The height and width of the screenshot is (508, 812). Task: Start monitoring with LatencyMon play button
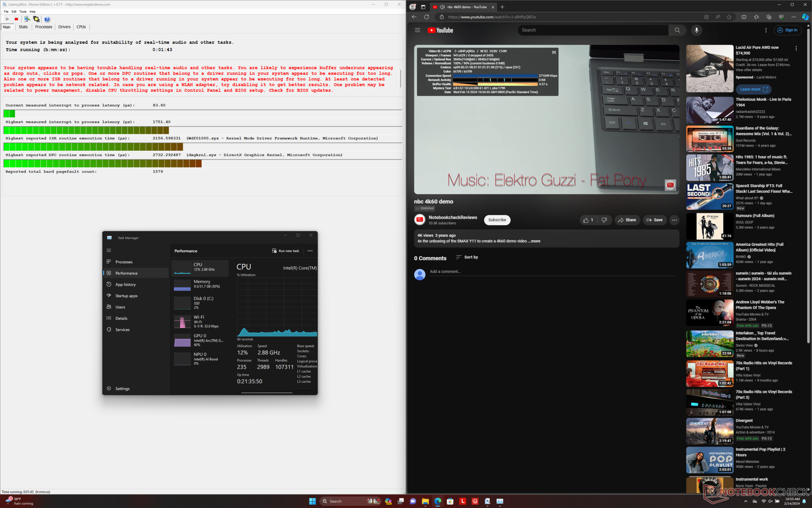coord(7,19)
